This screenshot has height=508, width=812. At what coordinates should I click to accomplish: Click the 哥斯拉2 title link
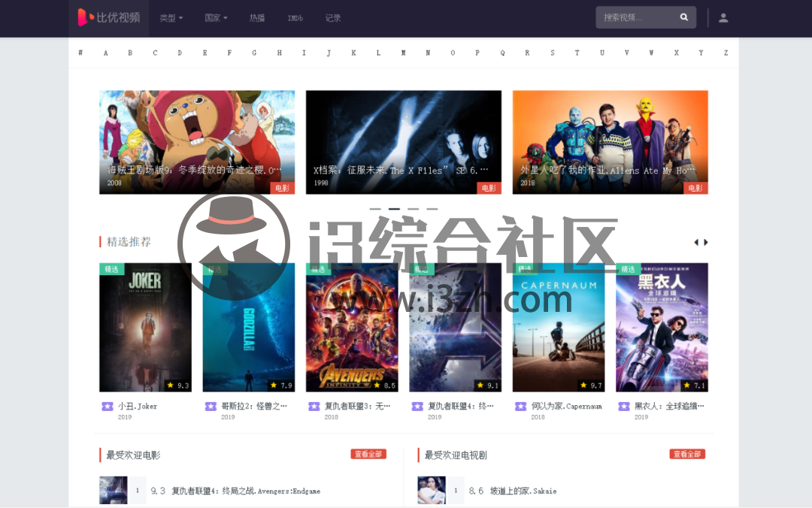coord(254,407)
